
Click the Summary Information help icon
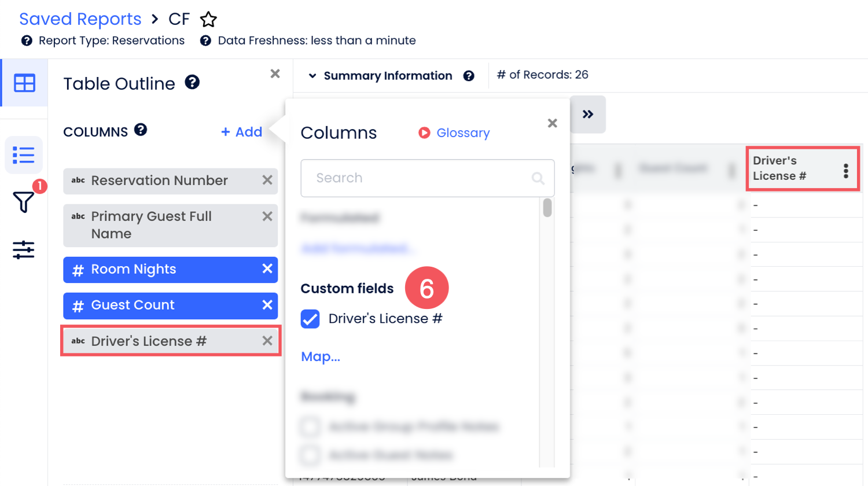click(x=469, y=76)
